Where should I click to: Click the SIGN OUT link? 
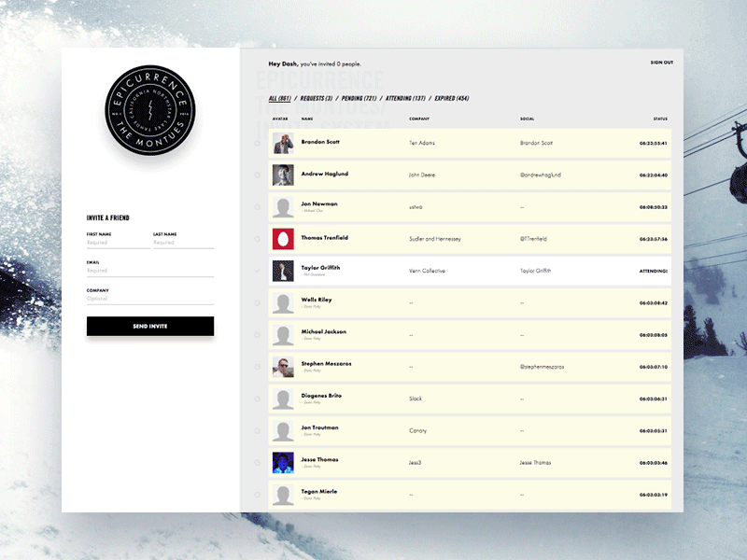click(x=661, y=62)
